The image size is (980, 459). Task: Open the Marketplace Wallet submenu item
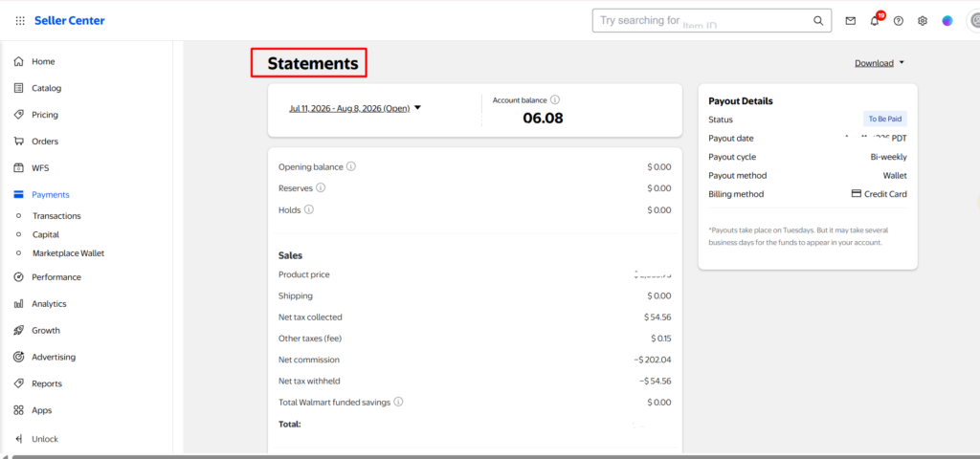coord(69,252)
